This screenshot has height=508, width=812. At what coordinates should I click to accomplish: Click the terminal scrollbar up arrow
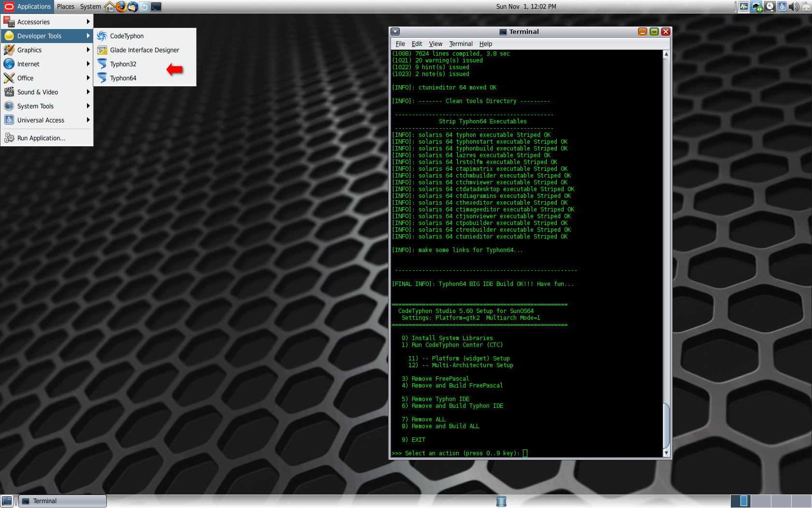click(x=666, y=54)
